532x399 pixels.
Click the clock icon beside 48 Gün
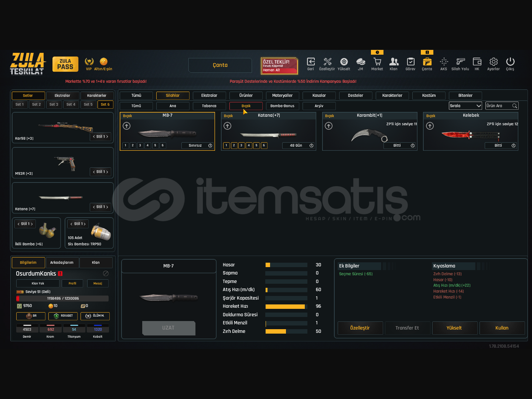pyautogui.click(x=311, y=146)
